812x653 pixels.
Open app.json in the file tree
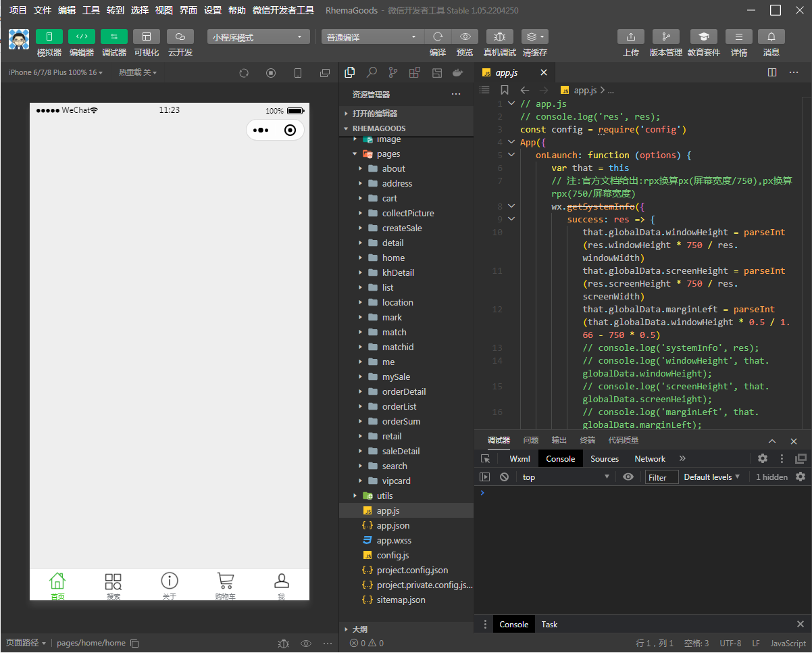click(x=392, y=525)
